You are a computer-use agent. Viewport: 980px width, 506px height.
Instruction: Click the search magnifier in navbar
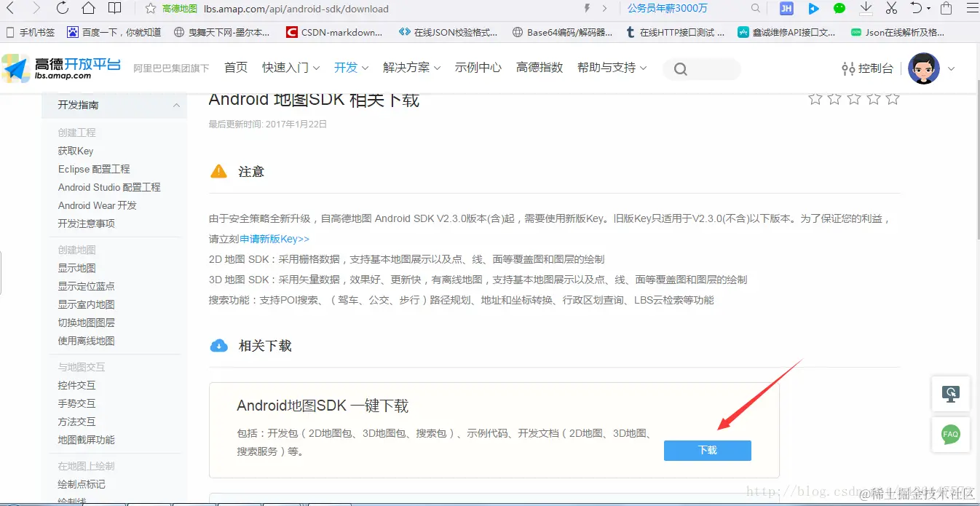679,68
